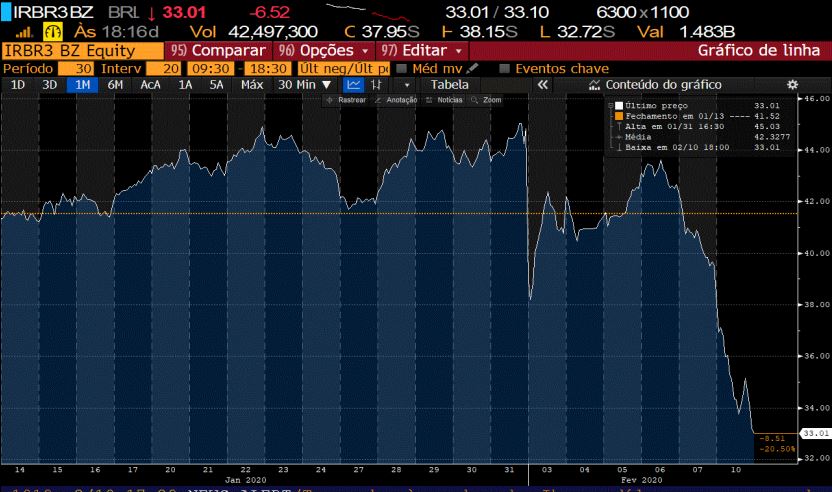832x492 pixels.
Task: Enable the Méd mv checkbox
Action: pyautogui.click(x=402, y=68)
